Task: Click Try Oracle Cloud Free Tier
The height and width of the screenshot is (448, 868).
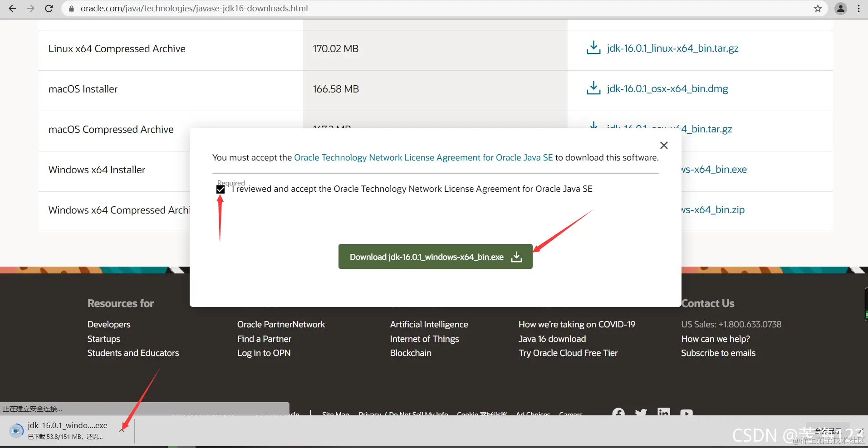Action: (568, 353)
